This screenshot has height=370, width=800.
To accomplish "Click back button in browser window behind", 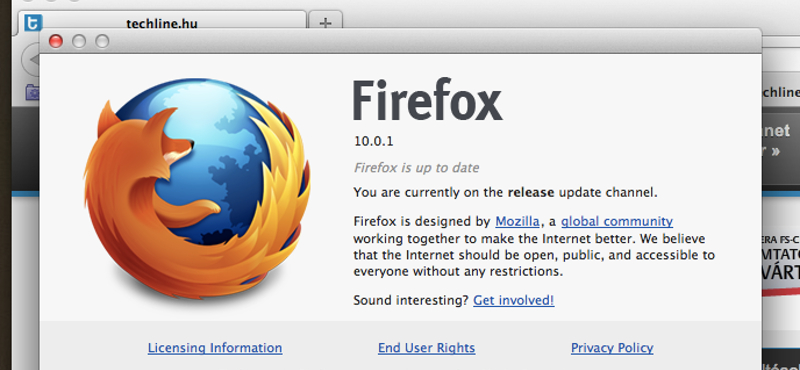I will pos(30,60).
